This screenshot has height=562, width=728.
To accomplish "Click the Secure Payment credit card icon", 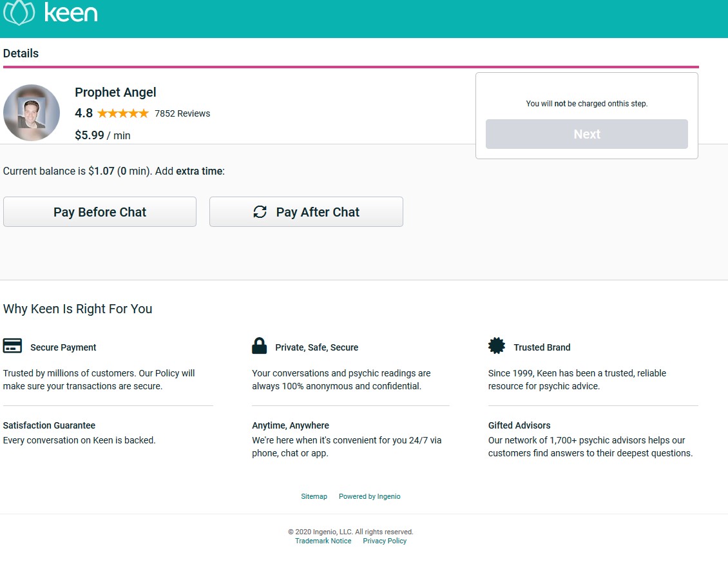I will pos(12,346).
